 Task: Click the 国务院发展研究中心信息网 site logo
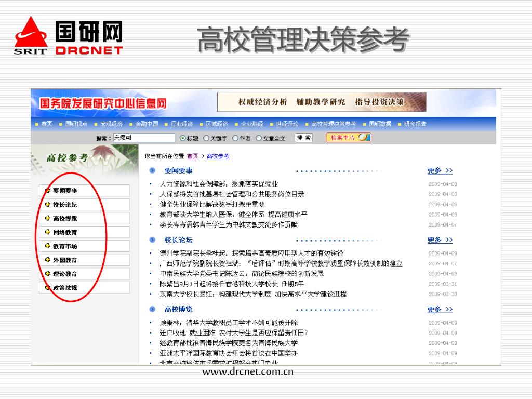[x=103, y=103]
